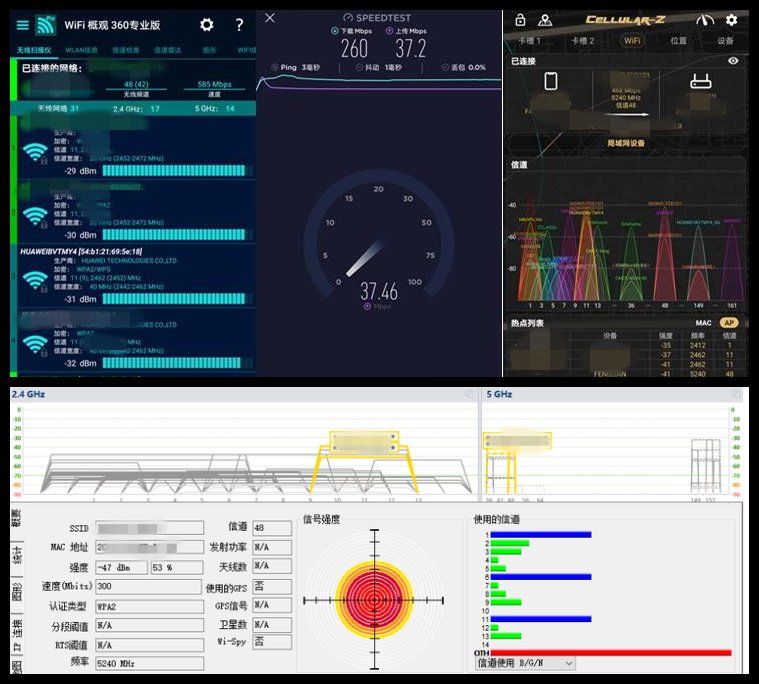Open the Cellular-Z map pin icon

pos(545,20)
